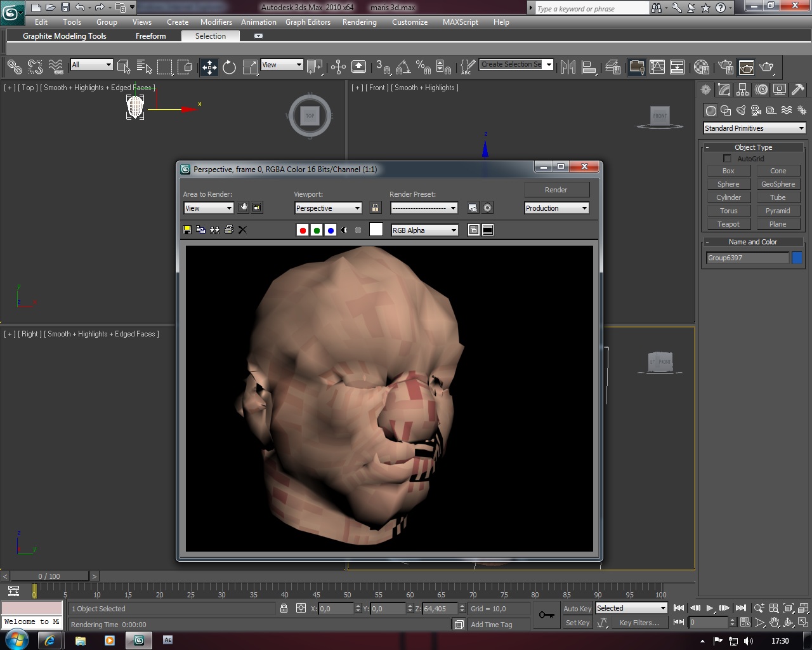Toggle the viewport lock in render window
812x650 pixels.
click(375, 208)
